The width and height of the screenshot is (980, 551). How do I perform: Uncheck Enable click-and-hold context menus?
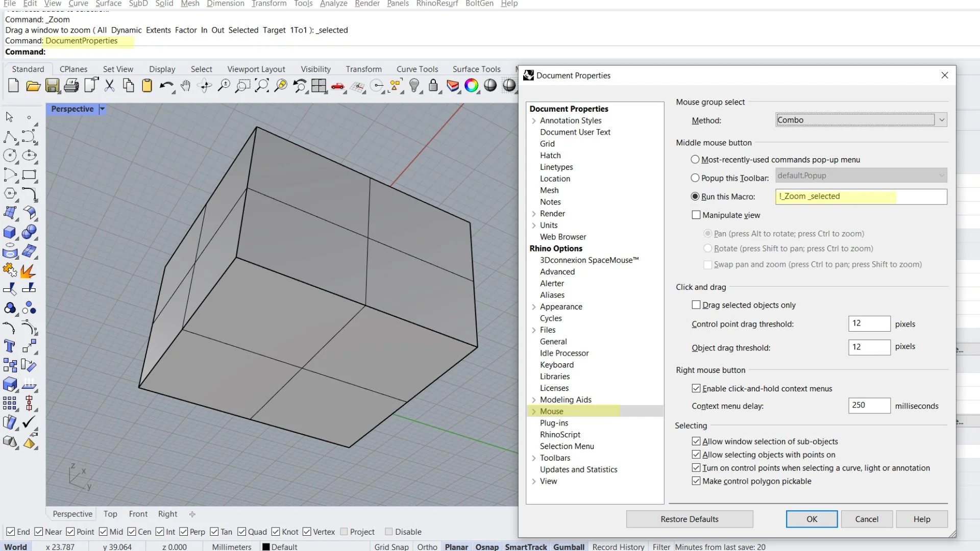pos(696,388)
